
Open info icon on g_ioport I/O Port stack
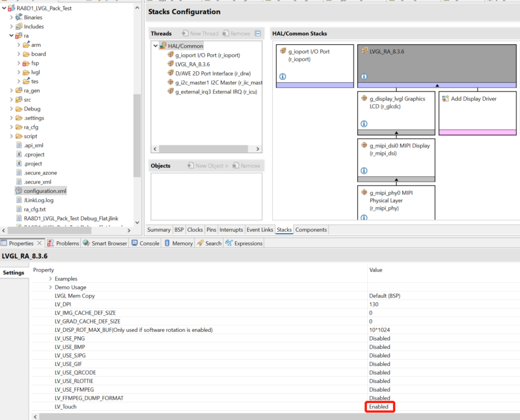(283, 77)
